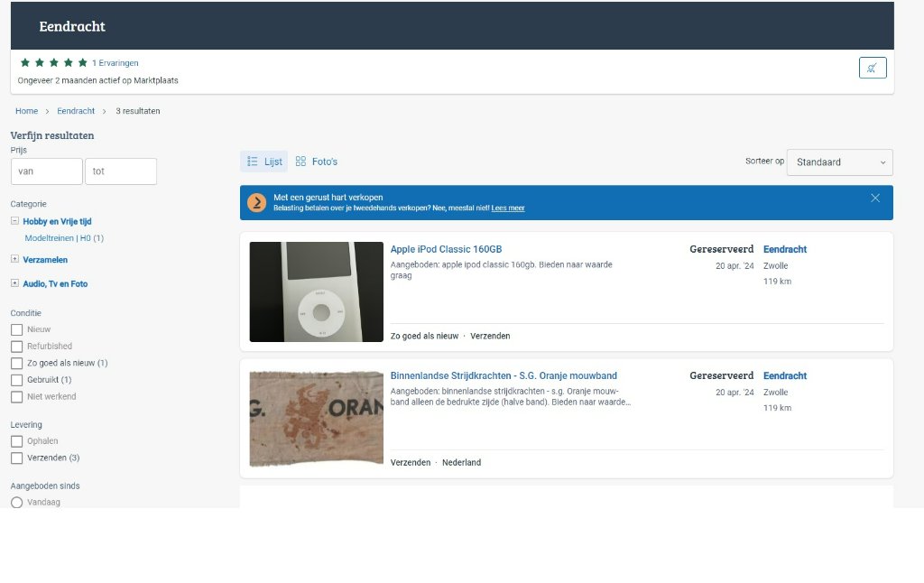
Task: Open the Apple iPod Classic thumbnail
Action: (316, 291)
